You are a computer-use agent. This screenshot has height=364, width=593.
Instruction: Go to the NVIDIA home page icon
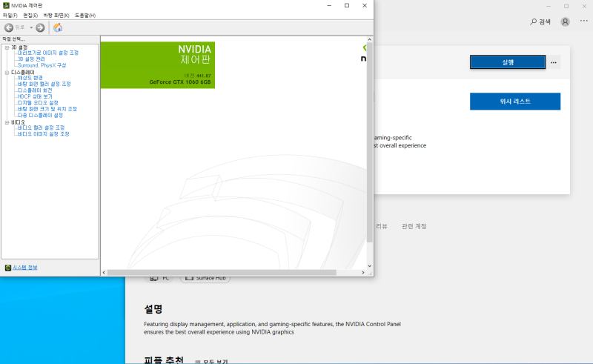pyautogui.click(x=58, y=27)
